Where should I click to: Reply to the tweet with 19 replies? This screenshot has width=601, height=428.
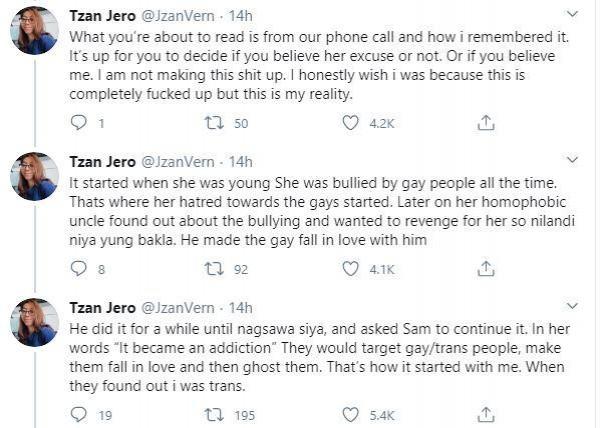pos(81,413)
